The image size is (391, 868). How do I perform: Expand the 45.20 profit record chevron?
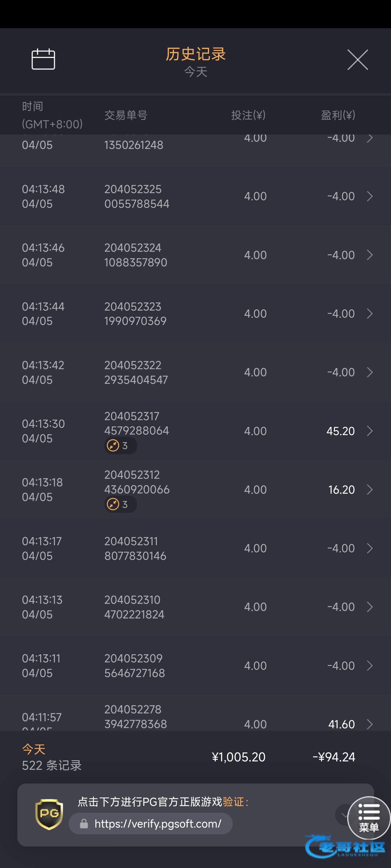pyautogui.click(x=370, y=431)
